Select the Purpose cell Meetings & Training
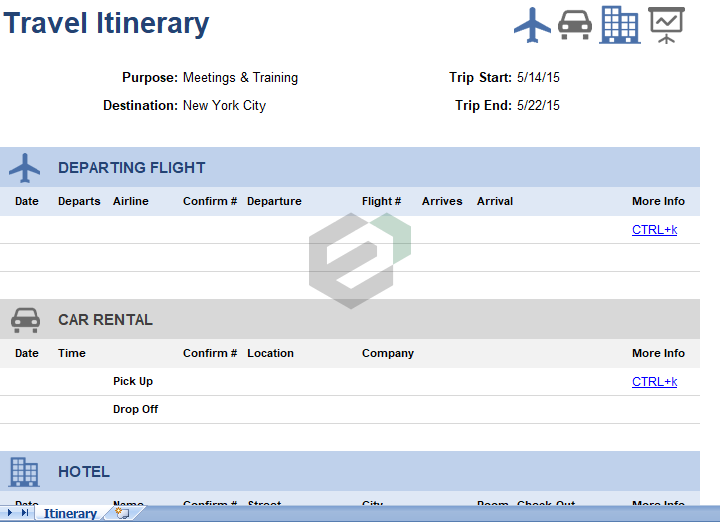Screen dimensions: 720x523 (240, 78)
